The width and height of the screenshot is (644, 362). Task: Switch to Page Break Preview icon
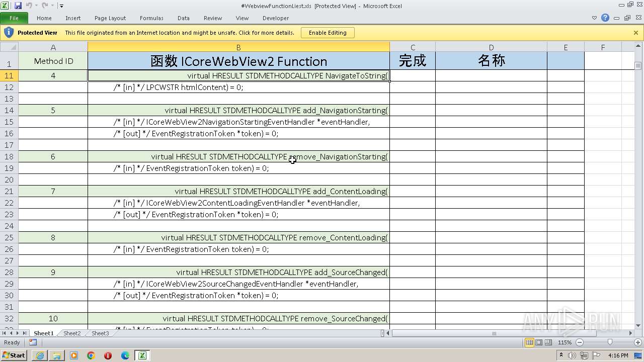(548, 342)
